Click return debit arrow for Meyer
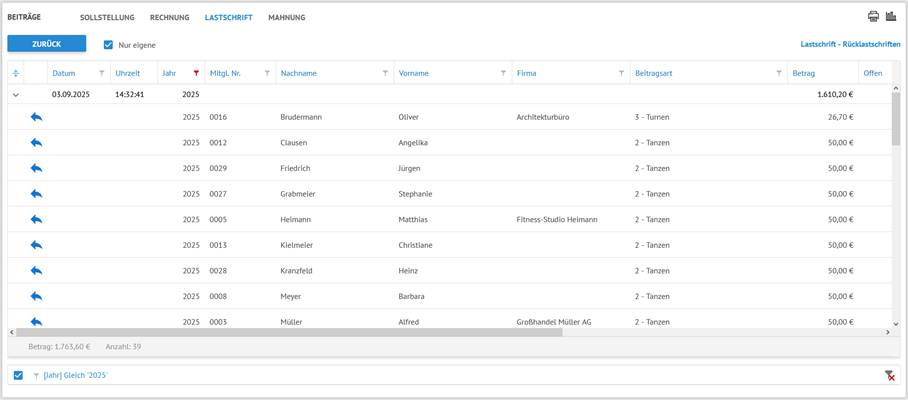 (x=36, y=296)
